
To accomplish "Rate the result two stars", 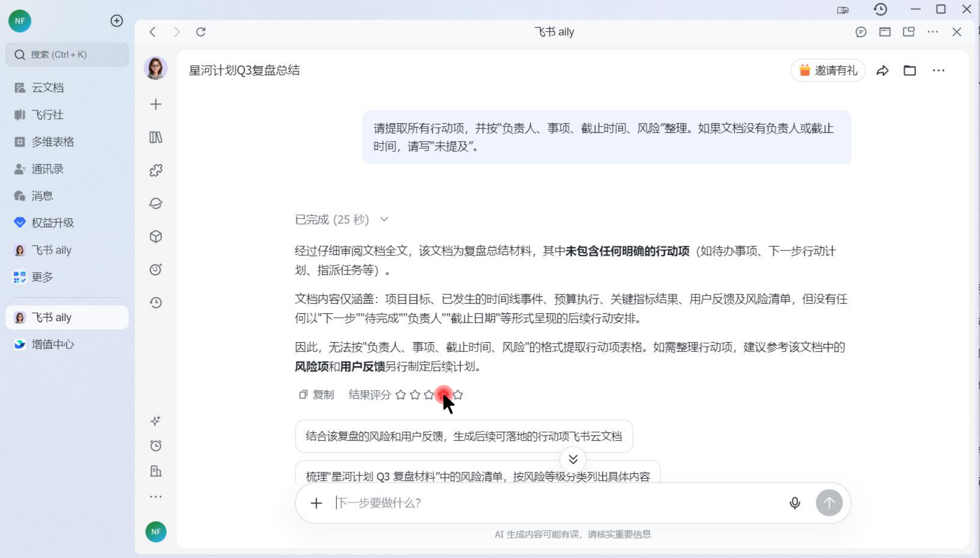I will (415, 395).
